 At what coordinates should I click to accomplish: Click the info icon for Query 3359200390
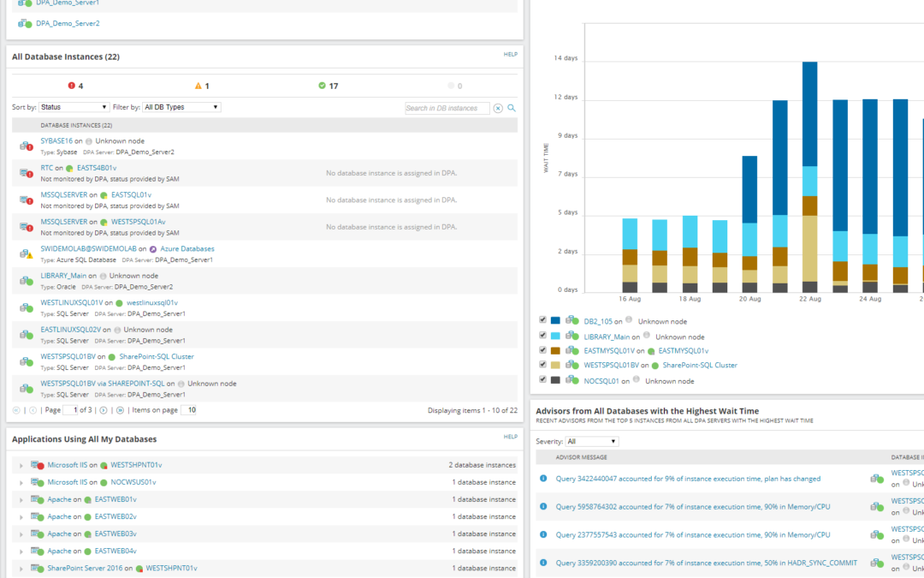tap(543, 563)
